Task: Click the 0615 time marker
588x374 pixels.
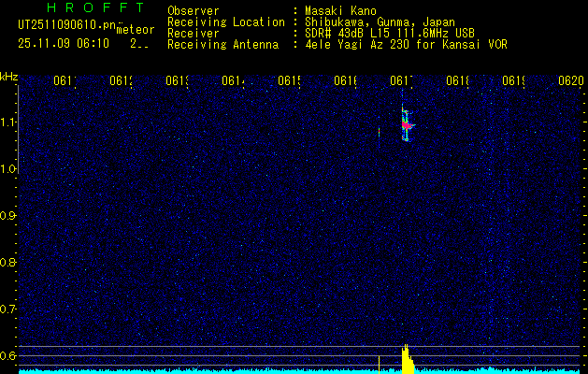Action: (289, 80)
